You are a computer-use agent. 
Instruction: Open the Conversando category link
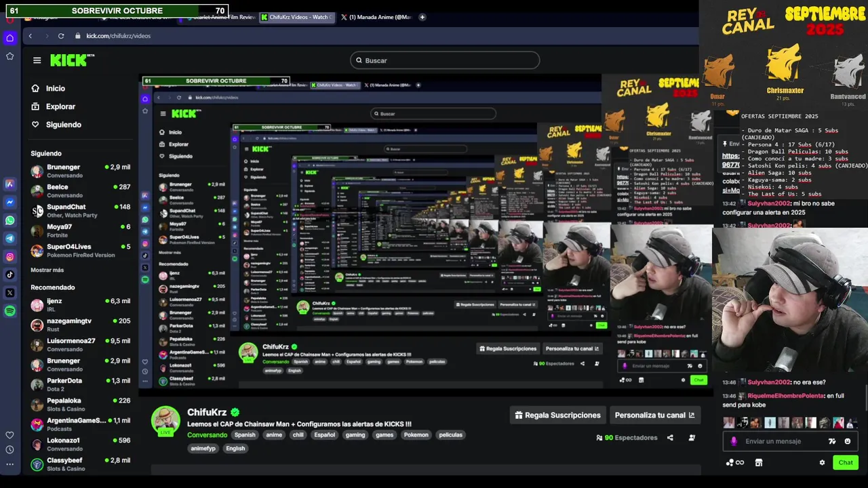(x=207, y=435)
